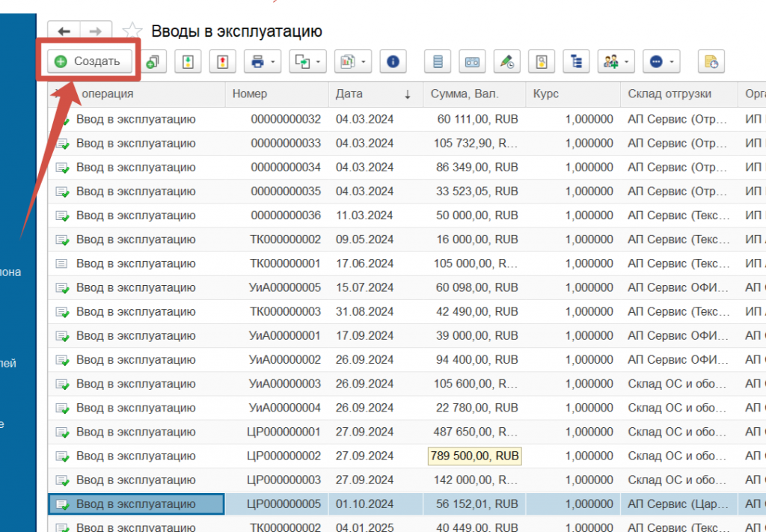Open the reports dropdown in toolbar
The height and width of the screenshot is (532, 766).
pyautogui.click(x=352, y=62)
